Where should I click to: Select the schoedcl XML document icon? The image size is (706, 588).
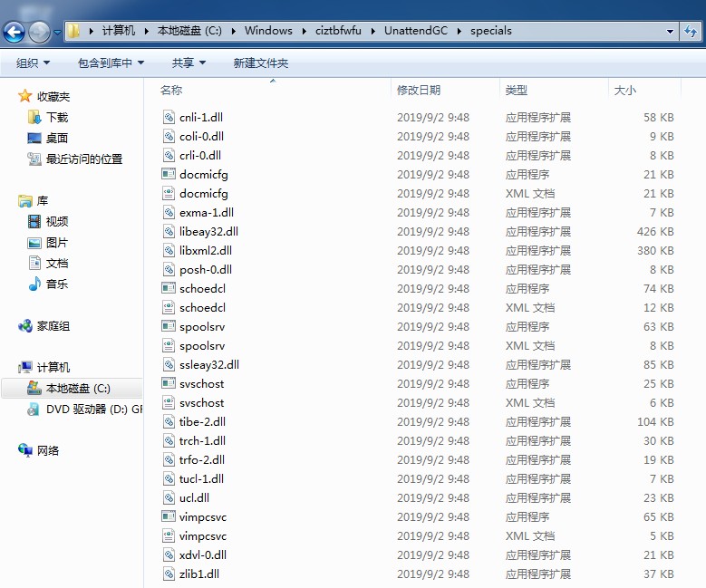pyautogui.click(x=169, y=307)
